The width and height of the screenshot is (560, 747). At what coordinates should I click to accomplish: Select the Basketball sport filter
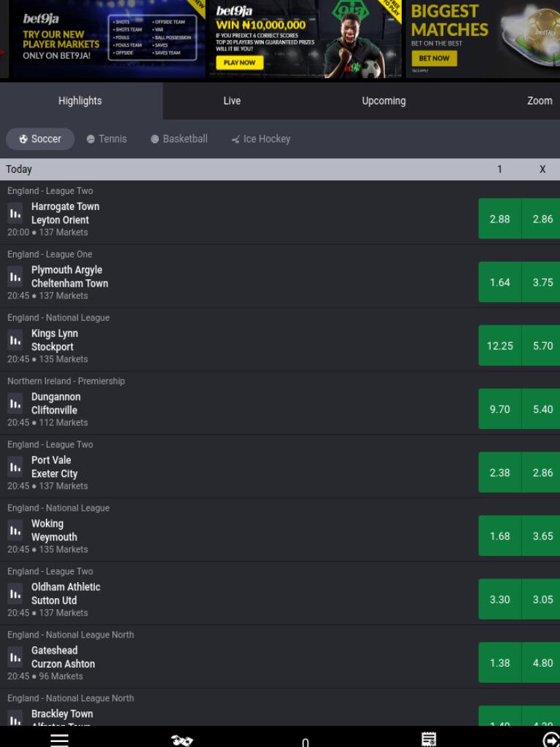[x=179, y=139]
